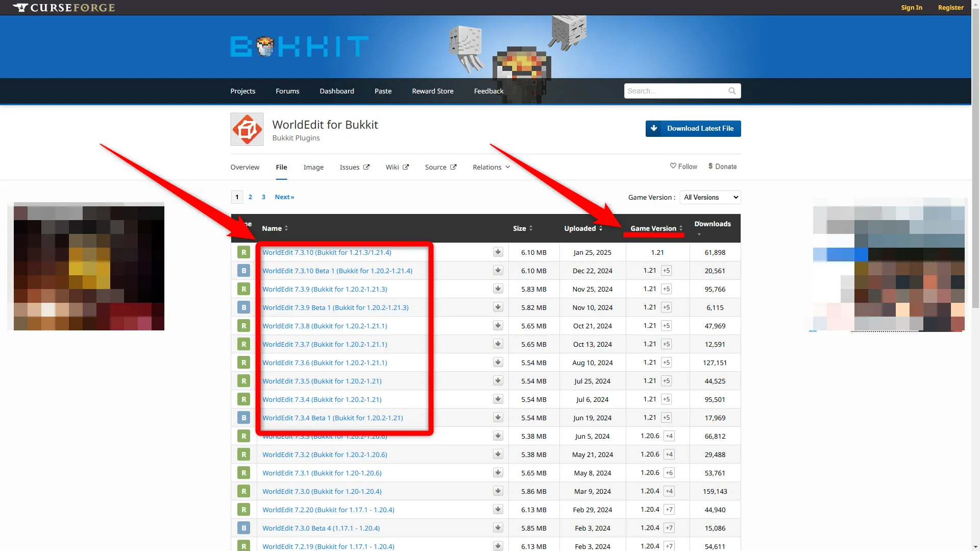980x551 pixels.
Task: Sort table by Uploaded column
Action: (x=583, y=228)
